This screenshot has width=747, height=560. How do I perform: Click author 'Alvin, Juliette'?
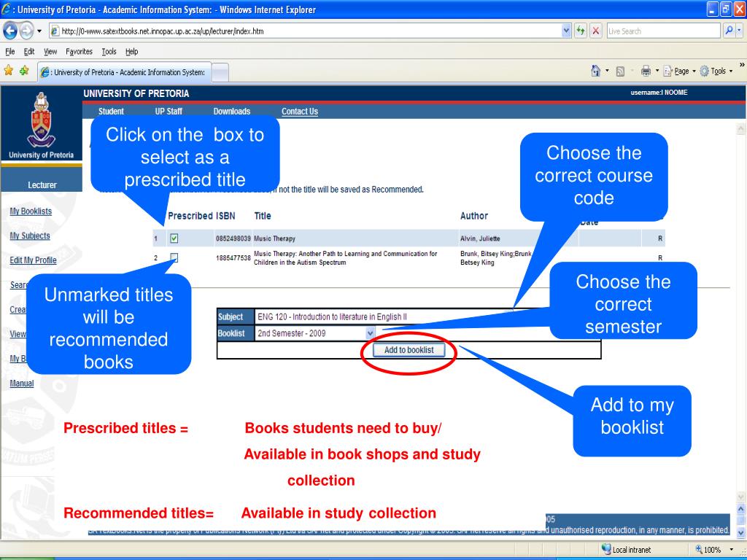coord(480,238)
